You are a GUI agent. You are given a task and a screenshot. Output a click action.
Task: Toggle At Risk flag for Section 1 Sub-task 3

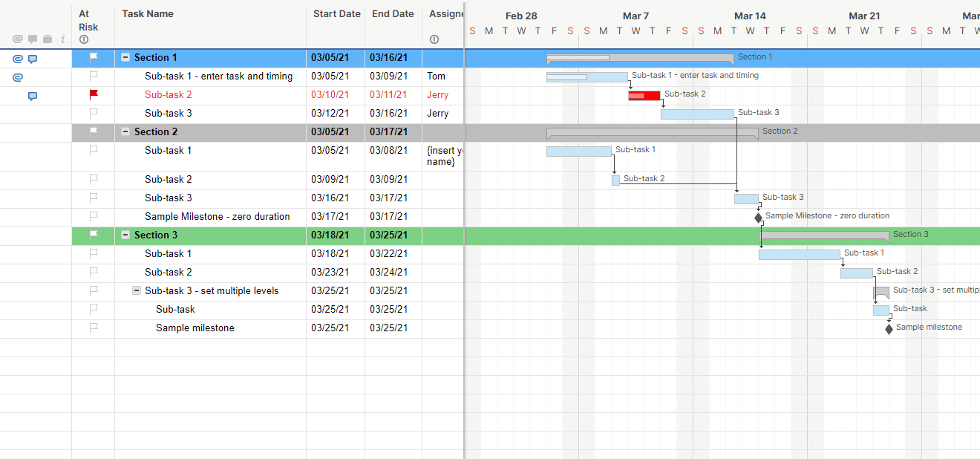pyautogui.click(x=94, y=113)
